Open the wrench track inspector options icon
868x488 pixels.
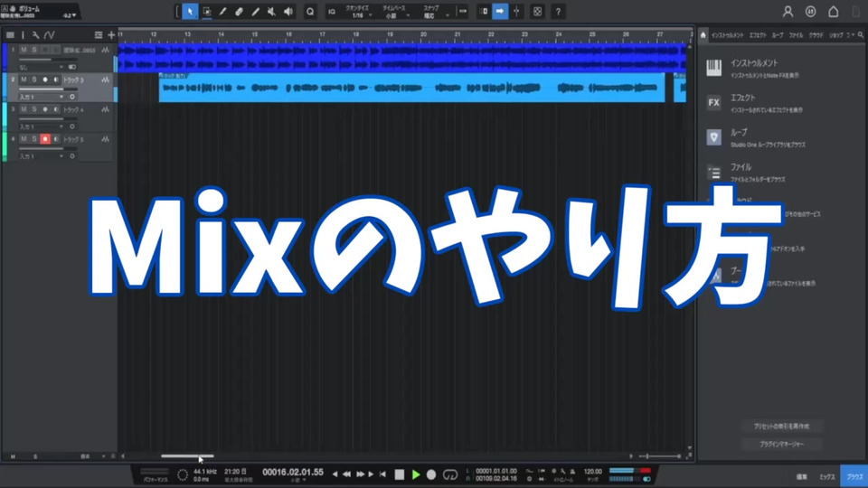[x=35, y=35]
